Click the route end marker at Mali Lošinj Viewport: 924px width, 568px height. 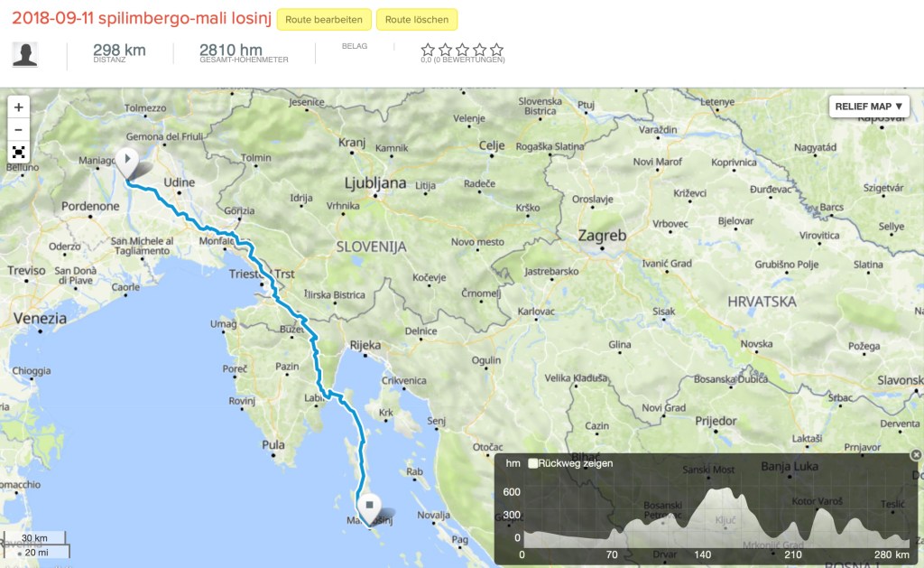pos(368,507)
